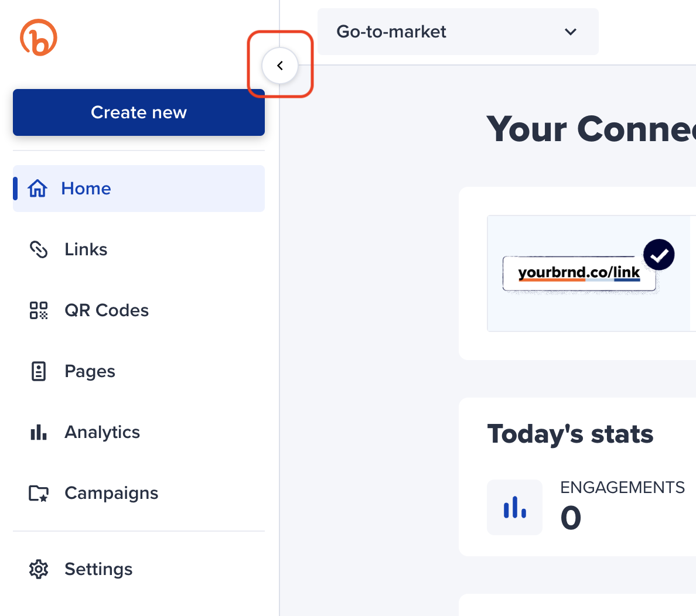Click the engagements bar chart tile icon
Screen dimensions: 696x616
[514, 507]
